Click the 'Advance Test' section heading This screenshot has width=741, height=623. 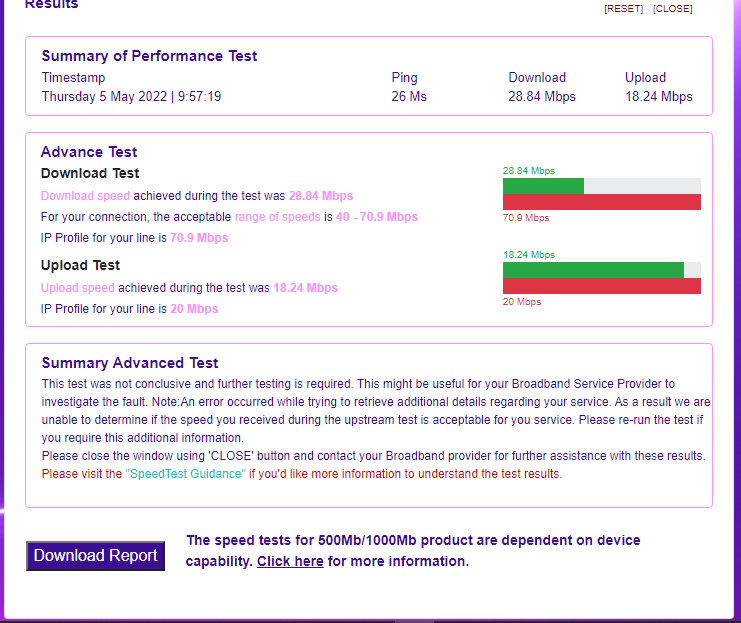pos(89,152)
